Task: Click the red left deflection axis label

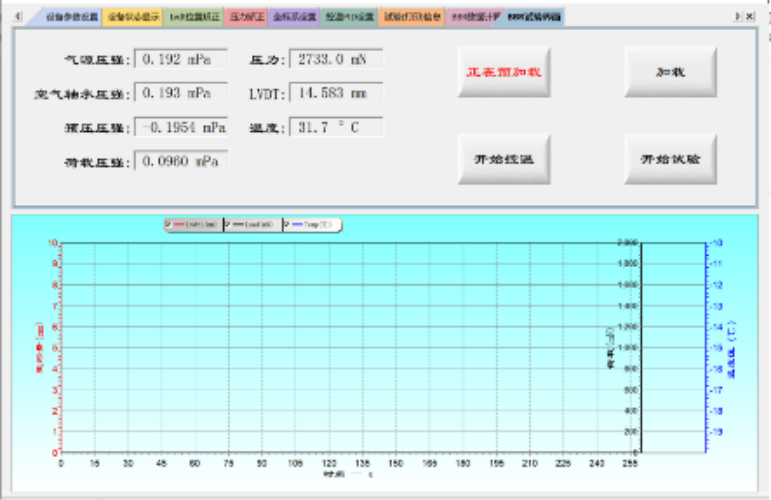Action: 40,347
